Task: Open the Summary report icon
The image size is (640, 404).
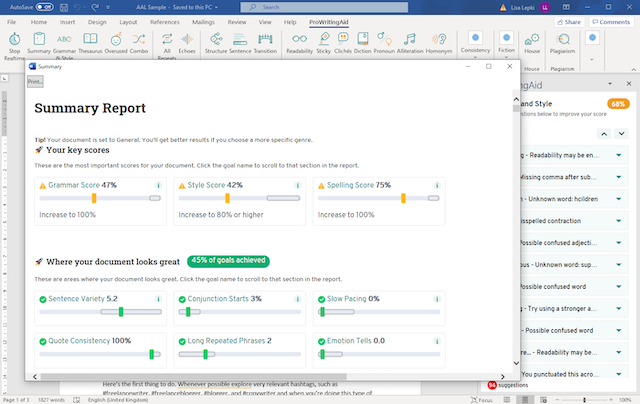Action: coord(39,39)
